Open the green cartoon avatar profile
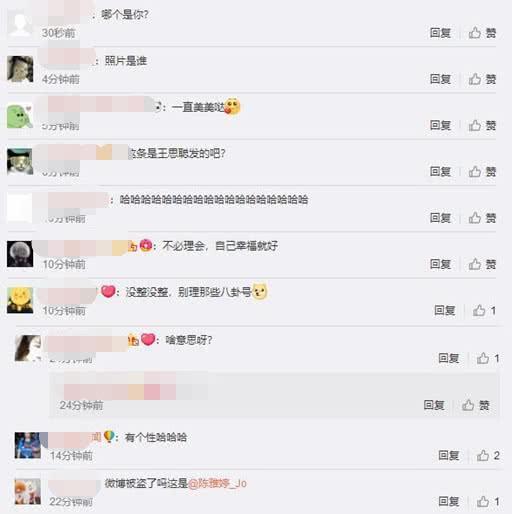This screenshot has height=514, width=512. pos(20,116)
